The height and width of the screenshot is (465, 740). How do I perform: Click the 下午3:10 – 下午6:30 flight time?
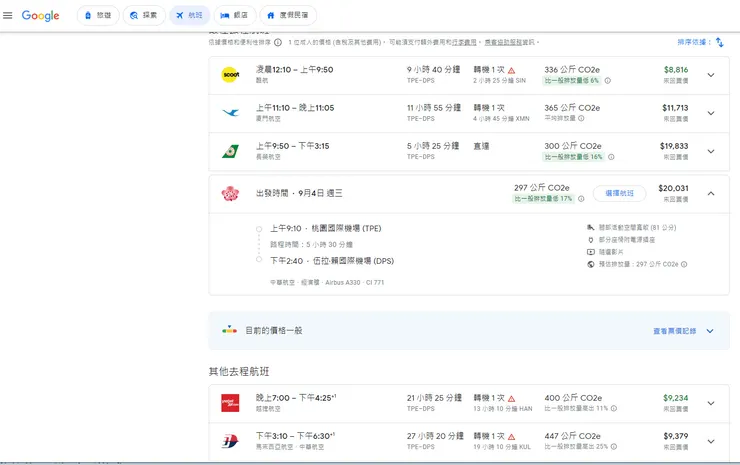point(295,436)
